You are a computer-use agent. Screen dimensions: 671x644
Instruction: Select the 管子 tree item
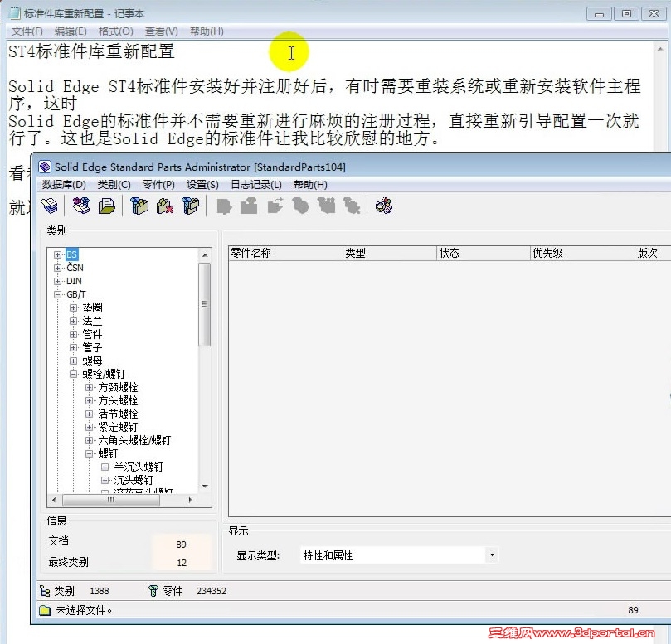[x=92, y=347]
